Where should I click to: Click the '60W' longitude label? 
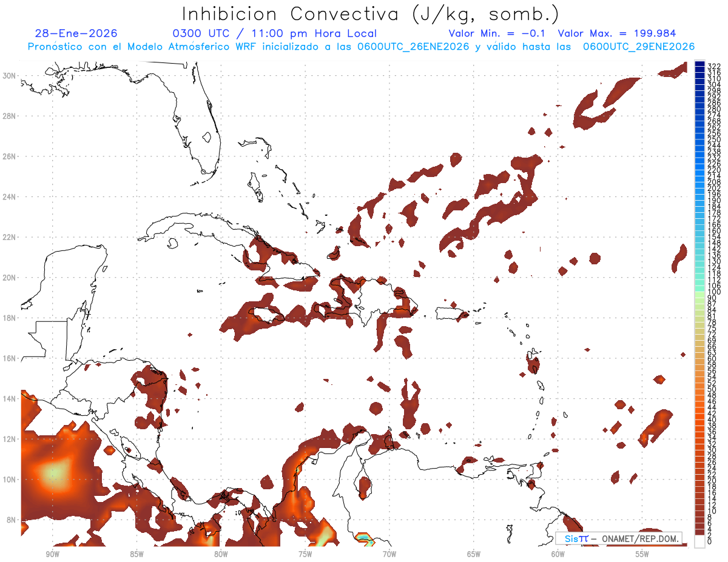pos(558,554)
